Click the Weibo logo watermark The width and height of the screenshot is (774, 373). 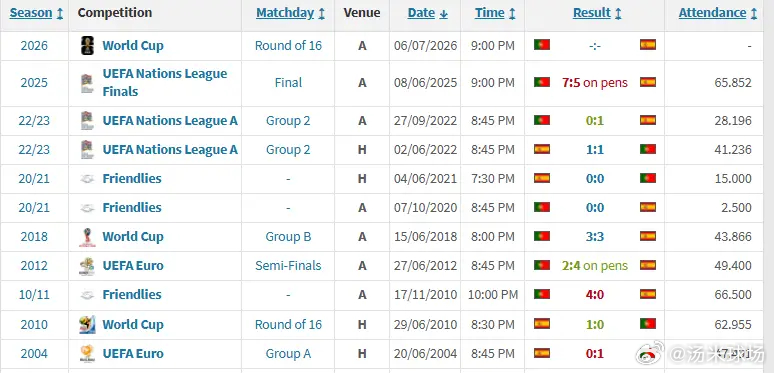pos(651,354)
